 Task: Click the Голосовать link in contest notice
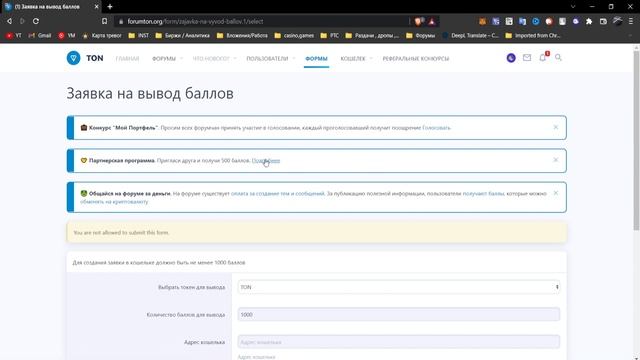tap(436, 128)
